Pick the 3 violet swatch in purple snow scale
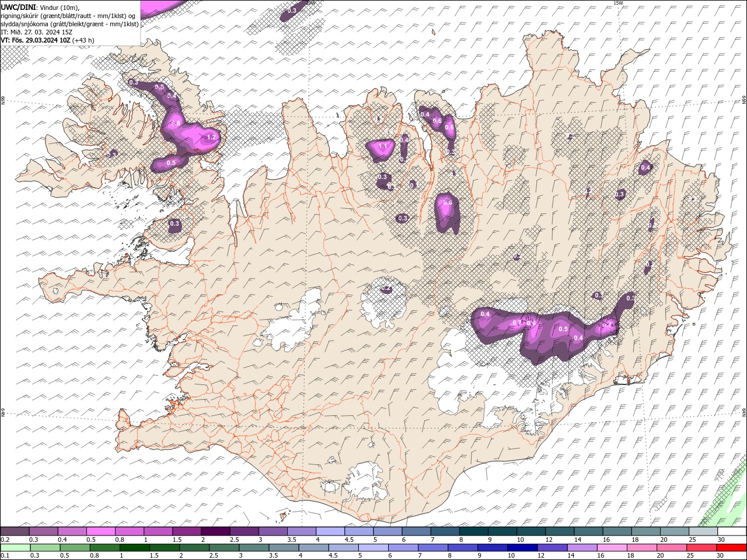Viewport: 747px width, 560px height. pyautogui.click(x=273, y=531)
